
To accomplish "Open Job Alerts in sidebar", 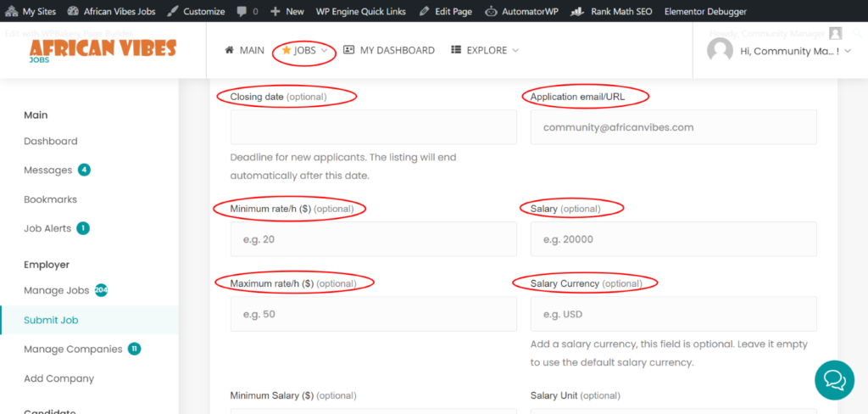I will pos(47,228).
